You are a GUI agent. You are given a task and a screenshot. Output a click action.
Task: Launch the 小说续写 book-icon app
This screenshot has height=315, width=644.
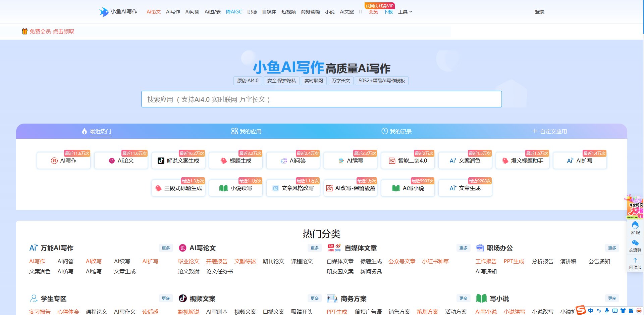pos(236,188)
